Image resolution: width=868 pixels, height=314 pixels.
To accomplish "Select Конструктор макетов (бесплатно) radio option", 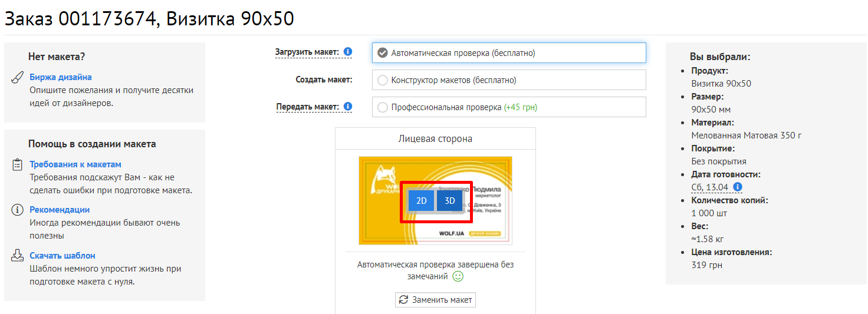I will (x=382, y=80).
